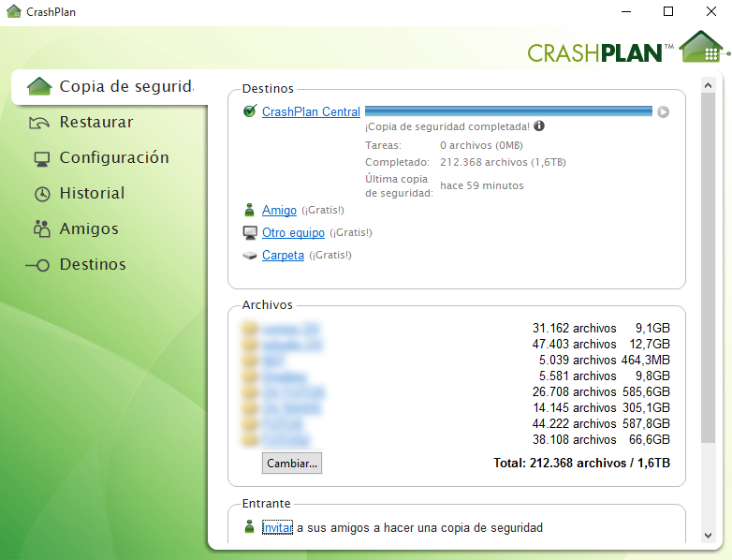Select the Destinos sidebar tab
The width and height of the screenshot is (732, 560).
tap(93, 264)
